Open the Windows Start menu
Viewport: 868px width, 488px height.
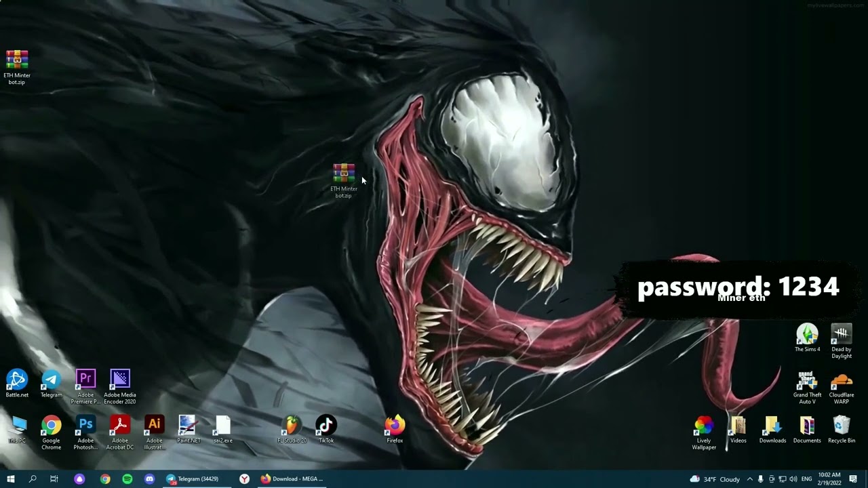tap(11, 479)
